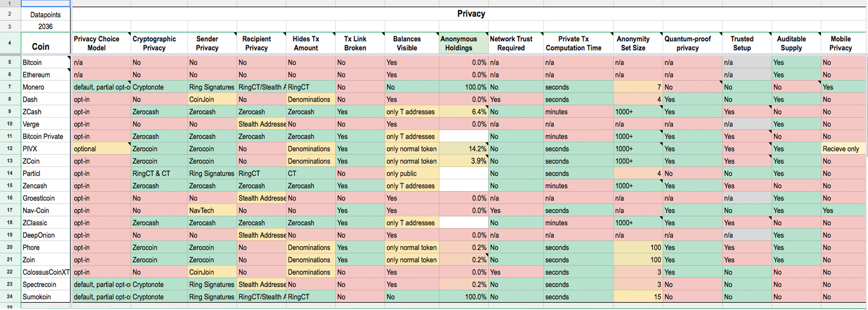Select Bitcoin Private's empty Anonymous Holdings cell

coord(463,136)
